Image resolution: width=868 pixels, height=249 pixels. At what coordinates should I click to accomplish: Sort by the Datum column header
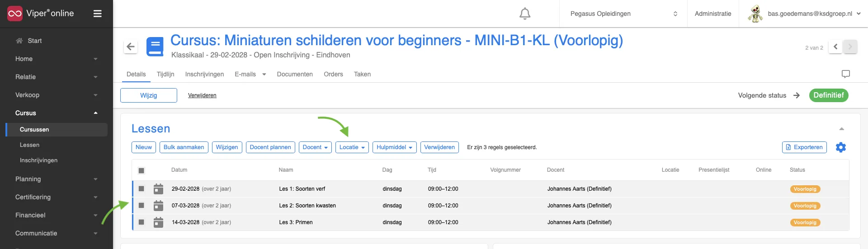[x=179, y=170]
